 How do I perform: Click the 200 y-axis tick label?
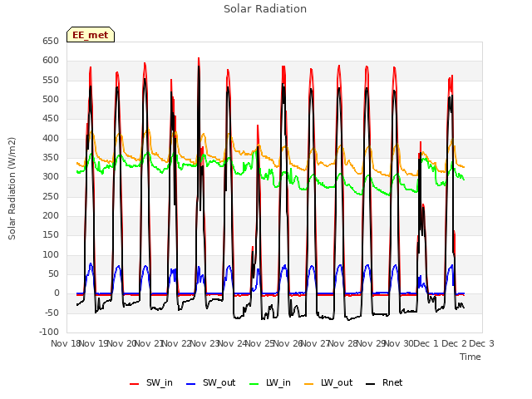tap(51, 216)
